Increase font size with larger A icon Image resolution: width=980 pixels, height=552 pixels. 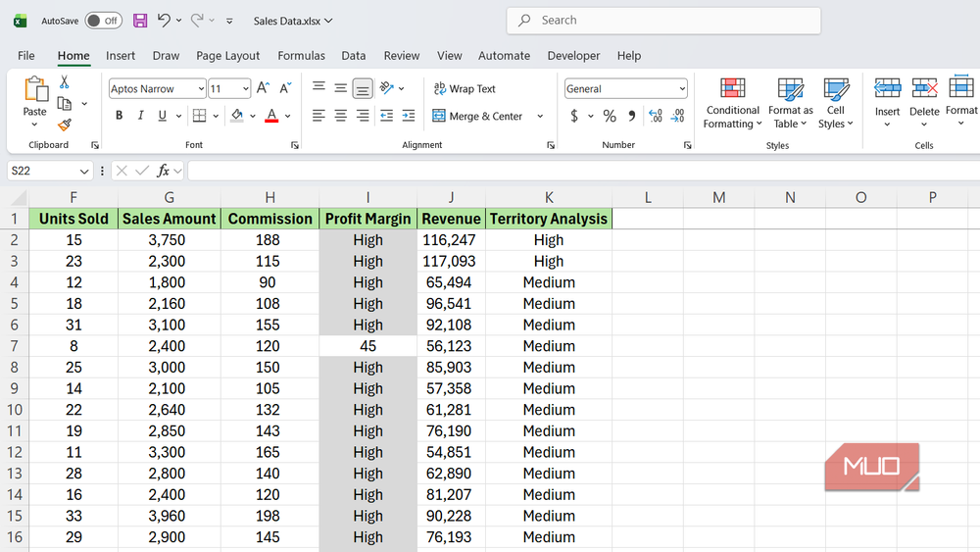click(x=263, y=88)
